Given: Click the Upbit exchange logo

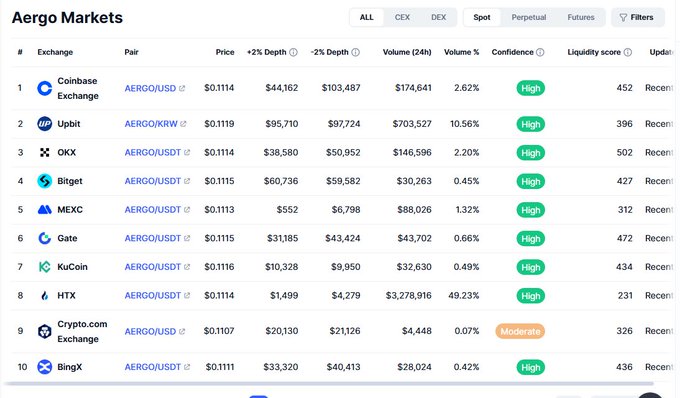Looking at the screenshot, I should [x=44, y=124].
